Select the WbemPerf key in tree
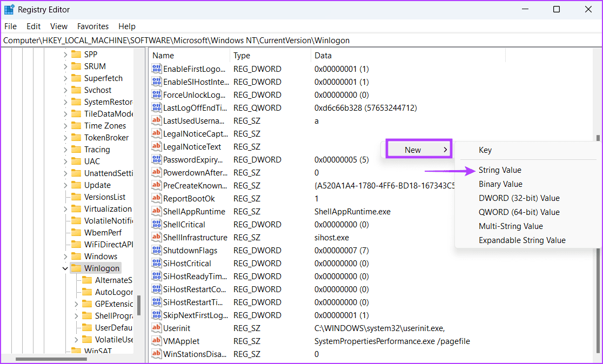Image resolution: width=603 pixels, height=364 pixels. point(103,233)
